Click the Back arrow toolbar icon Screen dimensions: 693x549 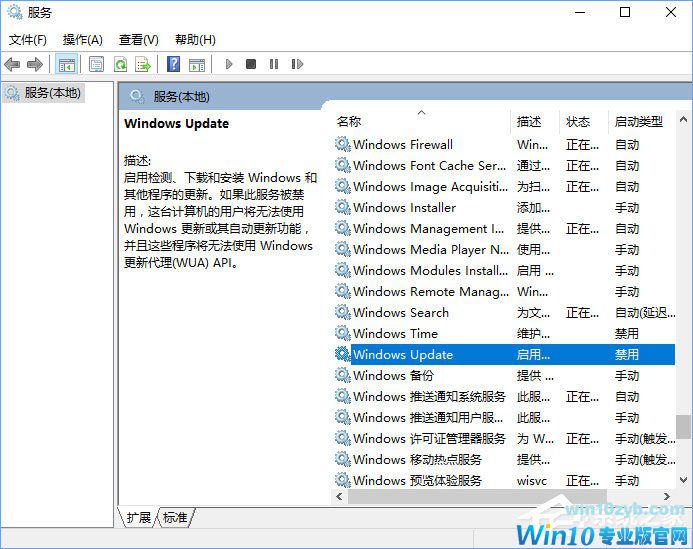pyautogui.click(x=12, y=65)
